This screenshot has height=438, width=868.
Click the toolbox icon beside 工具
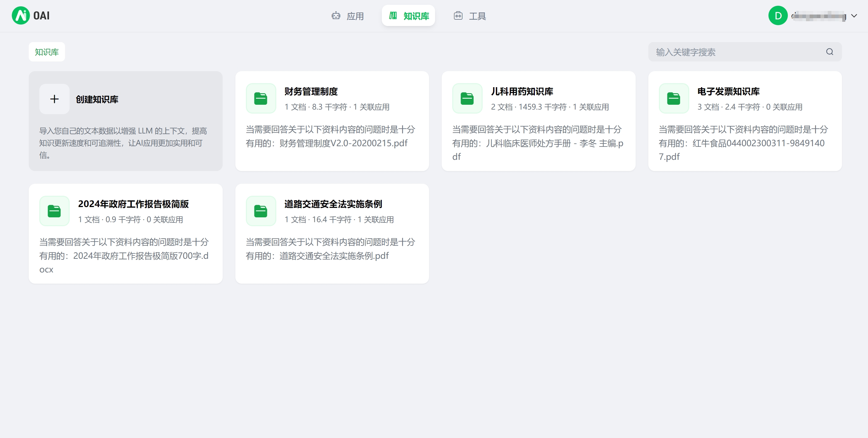pos(458,15)
